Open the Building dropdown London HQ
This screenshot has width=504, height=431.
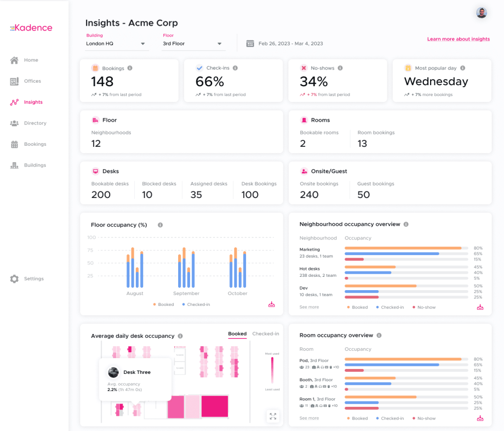117,44
